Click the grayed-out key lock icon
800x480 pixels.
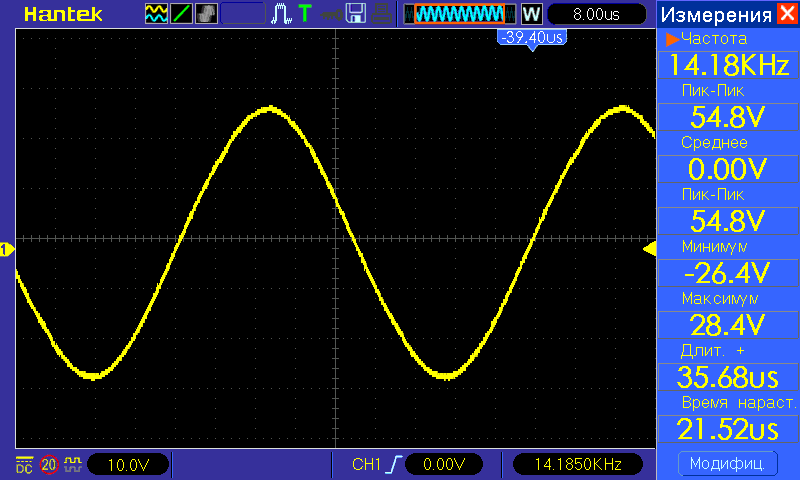[332, 15]
